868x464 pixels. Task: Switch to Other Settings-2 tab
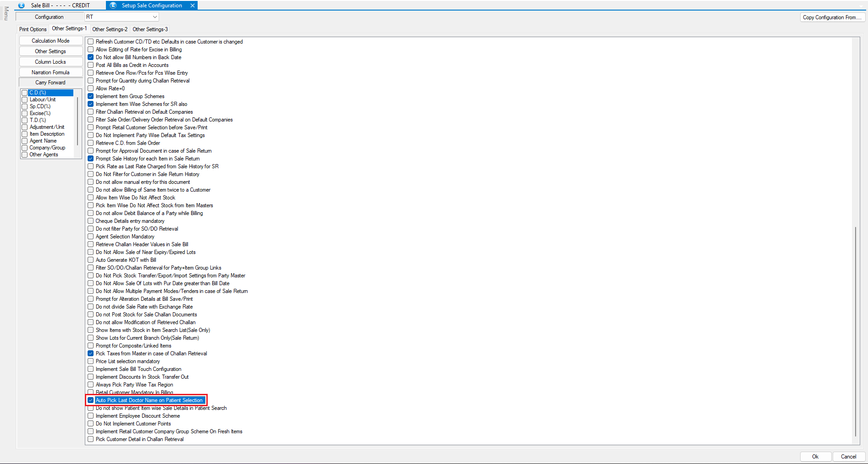click(x=110, y=29)
